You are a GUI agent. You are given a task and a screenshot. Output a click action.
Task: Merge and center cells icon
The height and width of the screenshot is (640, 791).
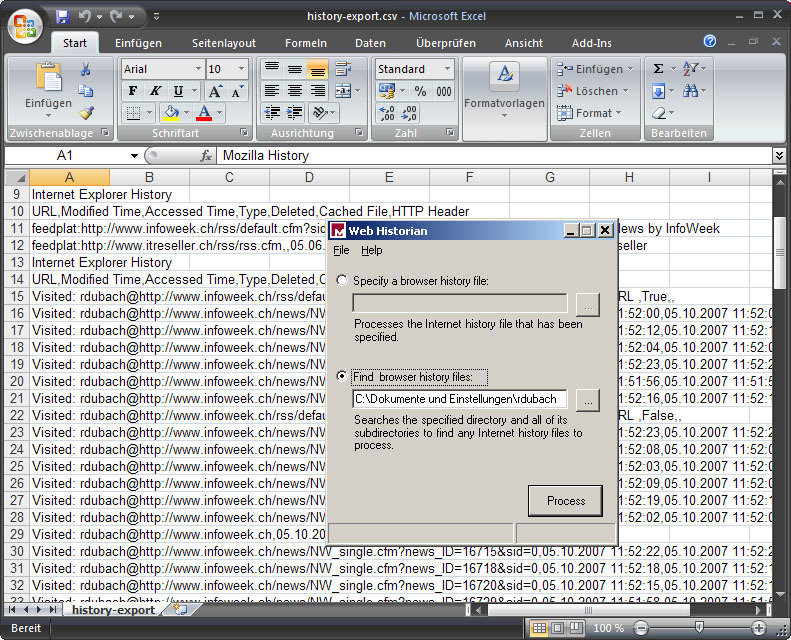(343, 91)
